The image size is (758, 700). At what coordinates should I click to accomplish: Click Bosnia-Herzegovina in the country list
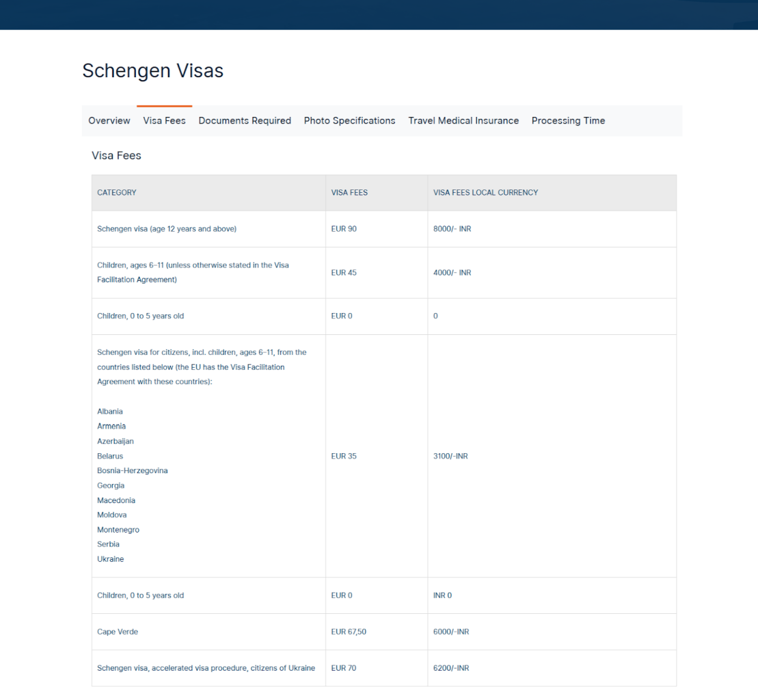132,471
